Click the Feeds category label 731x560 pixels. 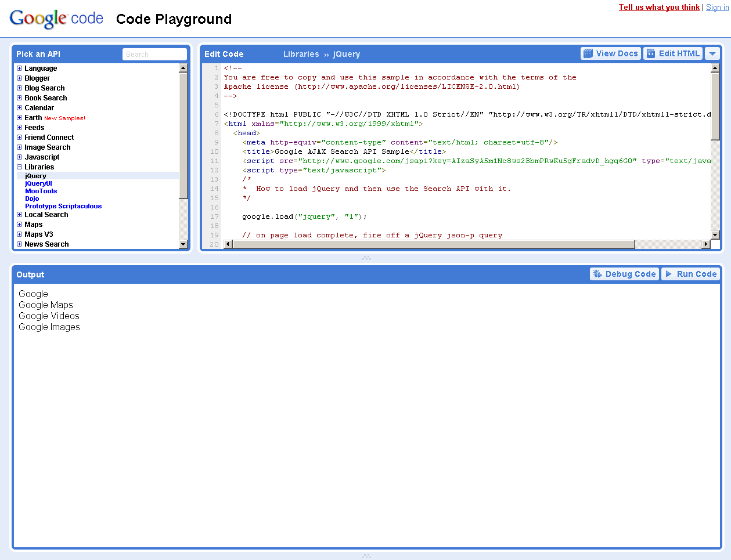[x=34, y=128]
